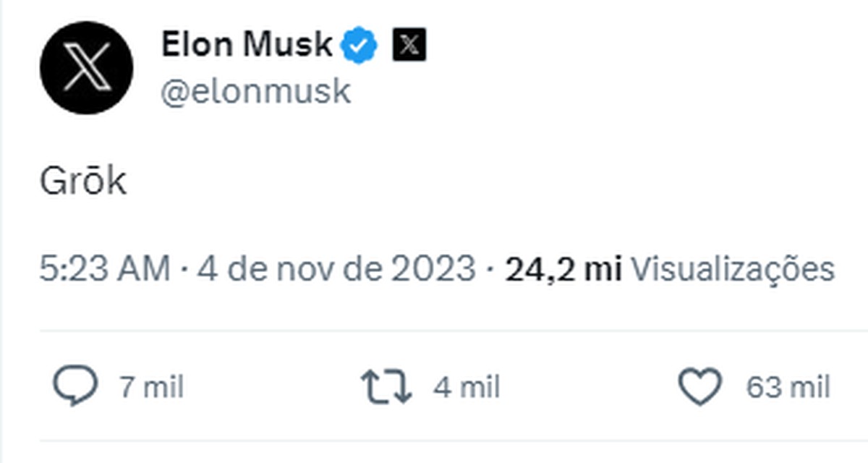Click the 7 mil replies count
Image resolution: width=868 pixels, height=463 pixels.
point(152,388)
